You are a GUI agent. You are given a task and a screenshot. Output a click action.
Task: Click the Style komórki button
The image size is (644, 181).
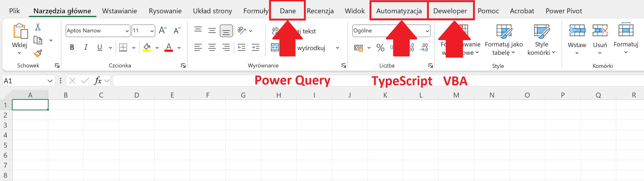(x=541, y=40)
